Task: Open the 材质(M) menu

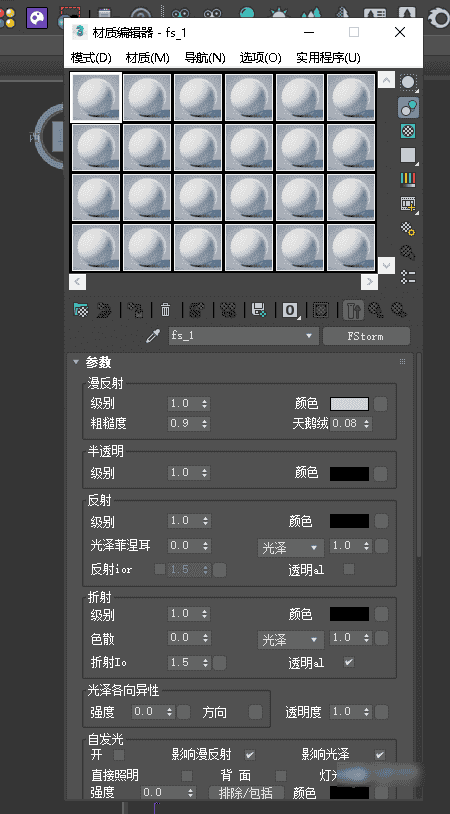Action: [147, 58]
